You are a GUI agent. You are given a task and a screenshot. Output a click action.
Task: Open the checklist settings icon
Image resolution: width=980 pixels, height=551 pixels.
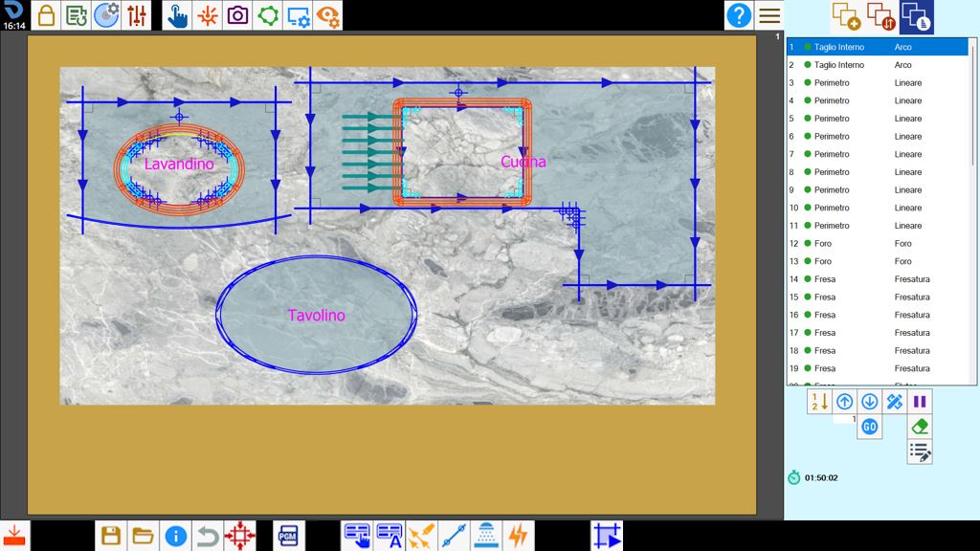[77, 15]
